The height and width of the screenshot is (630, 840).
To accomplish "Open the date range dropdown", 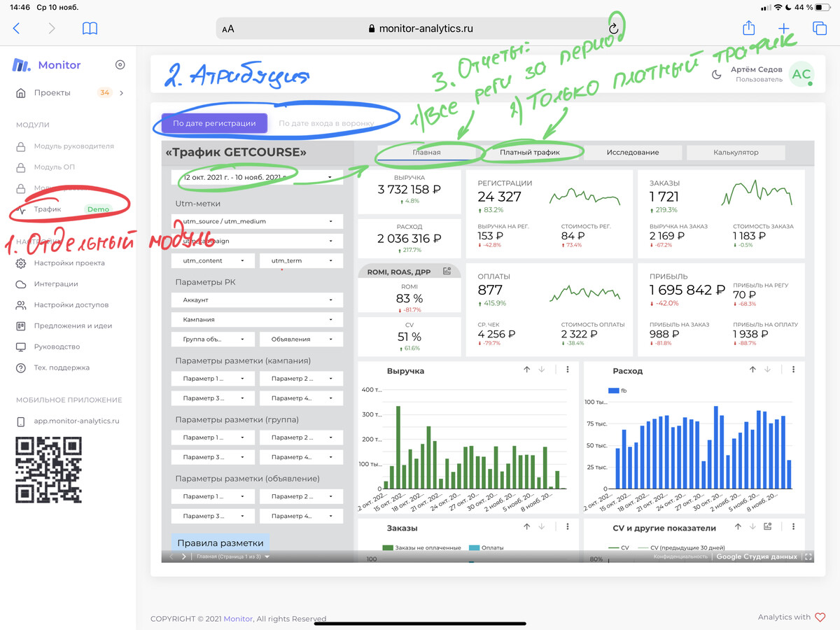I will point(257,177).
